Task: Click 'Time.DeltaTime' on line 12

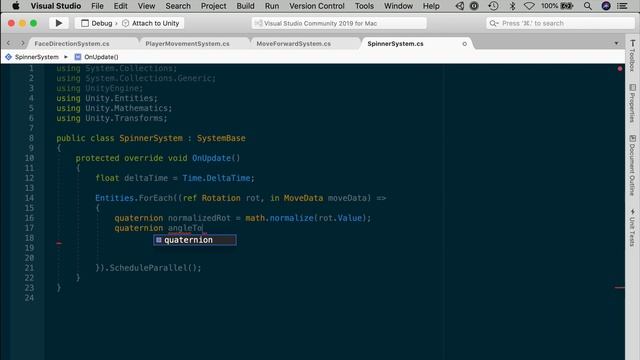Action: pyautogui.click(x=216, y=178)
